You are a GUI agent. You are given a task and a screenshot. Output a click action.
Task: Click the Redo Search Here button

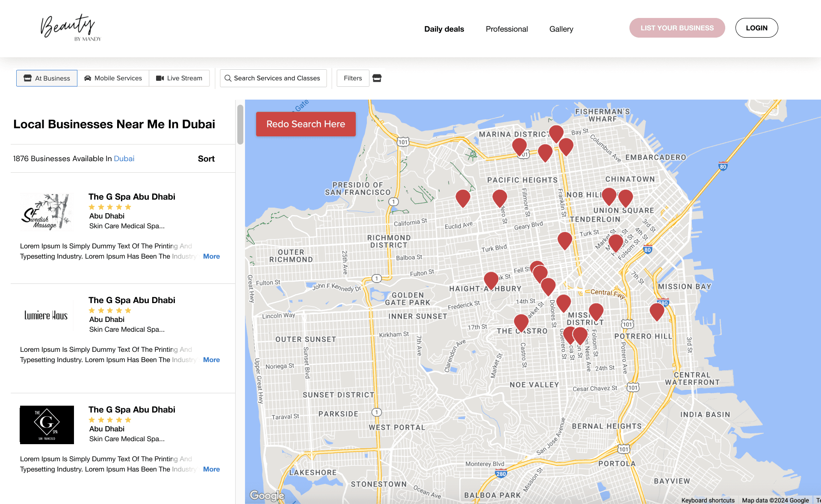click(306, 124)
